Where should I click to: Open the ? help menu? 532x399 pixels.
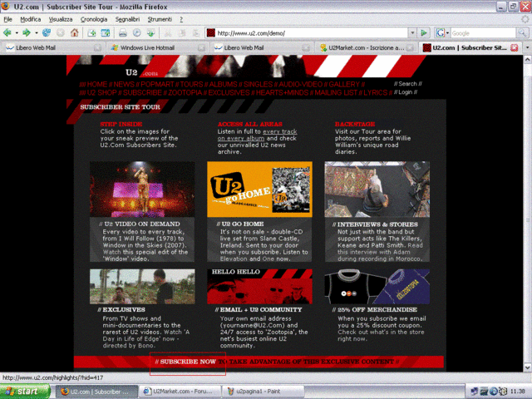181,19
